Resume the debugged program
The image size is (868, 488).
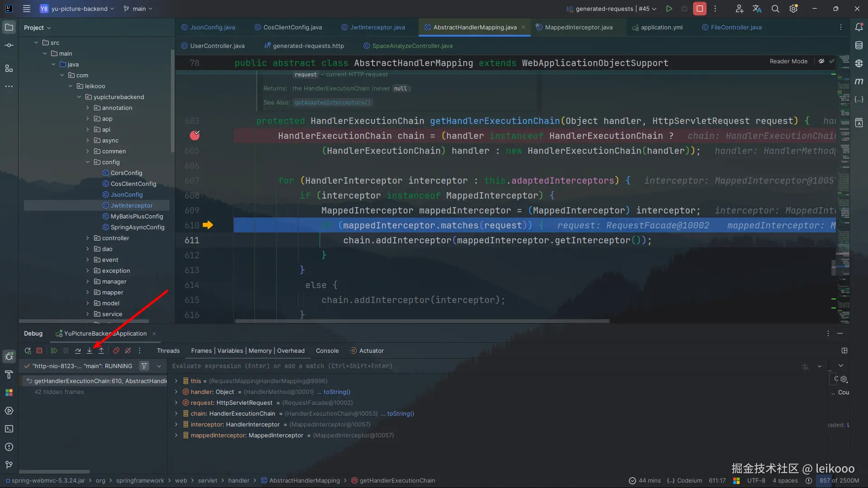(x=54, y=351)
